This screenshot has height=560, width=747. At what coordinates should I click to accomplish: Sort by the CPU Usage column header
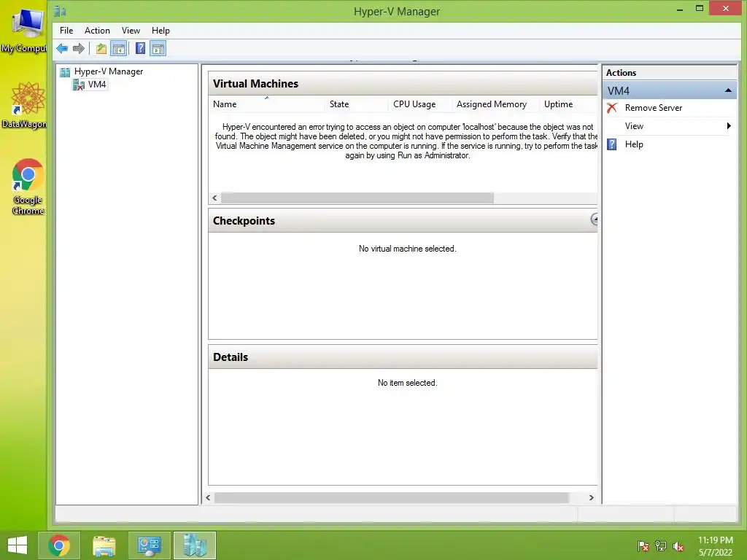pos(420,104)
